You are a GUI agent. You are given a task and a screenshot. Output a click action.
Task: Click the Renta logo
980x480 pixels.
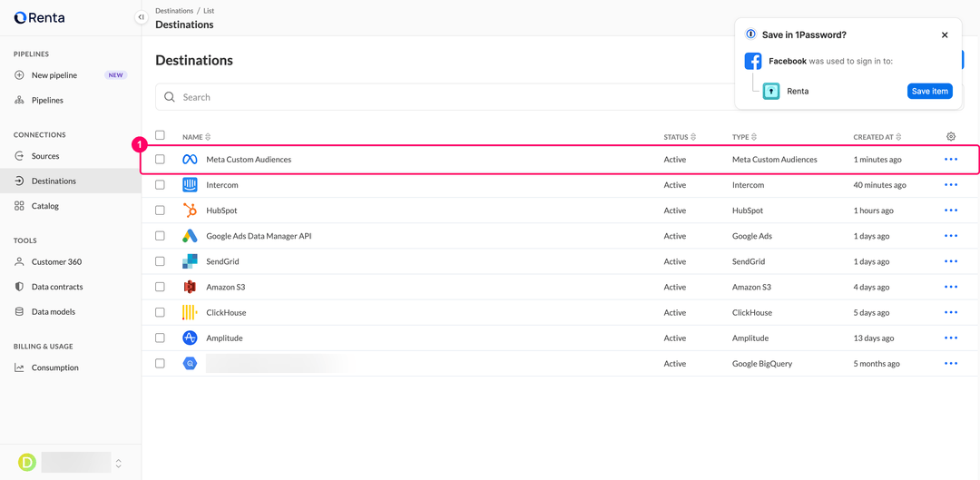tap(39, 17)
